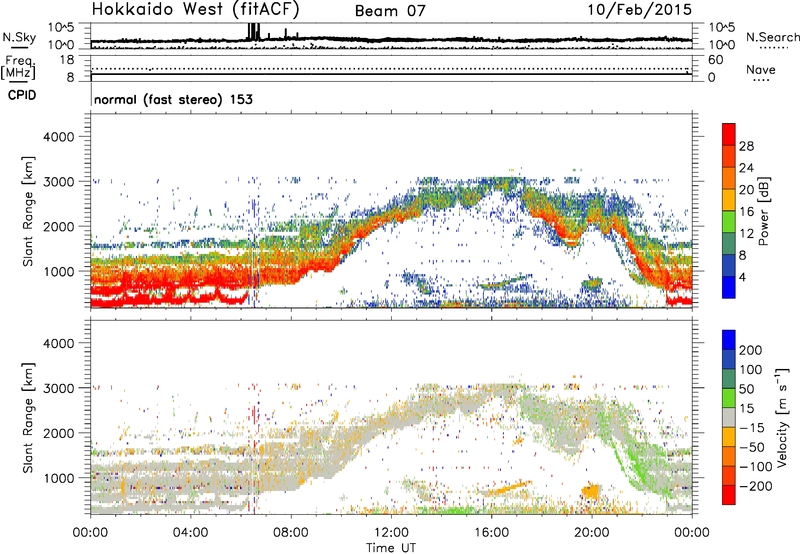800x554 pixels.
Task: Select the 'Freq. [MHz]' axis label
Action: click(19, 68)
